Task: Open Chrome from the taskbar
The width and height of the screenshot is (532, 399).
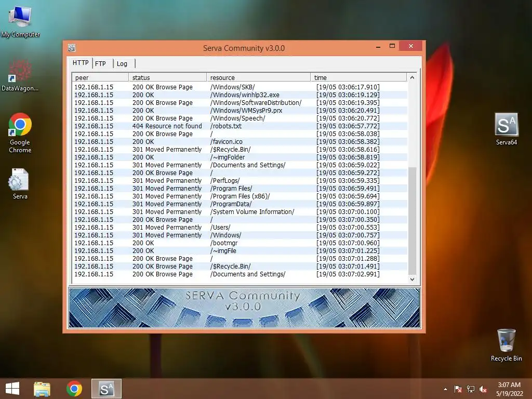Action: (74, 389)
